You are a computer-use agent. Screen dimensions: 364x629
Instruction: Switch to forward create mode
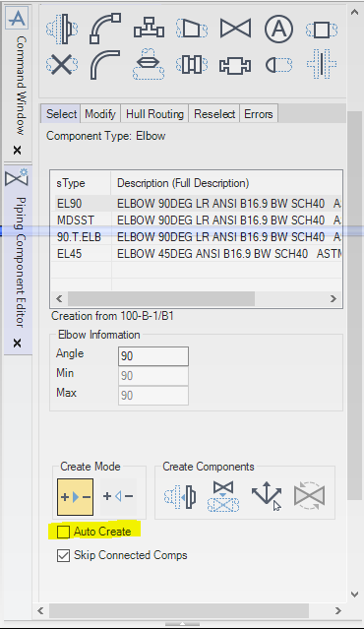[x=76, y=497]
